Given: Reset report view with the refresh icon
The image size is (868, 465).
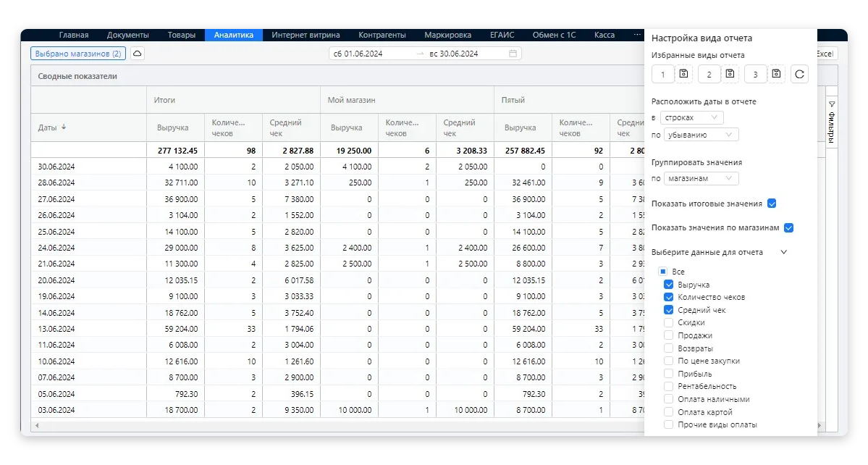Looking at the screenshot, I should [x=799, y=74].
